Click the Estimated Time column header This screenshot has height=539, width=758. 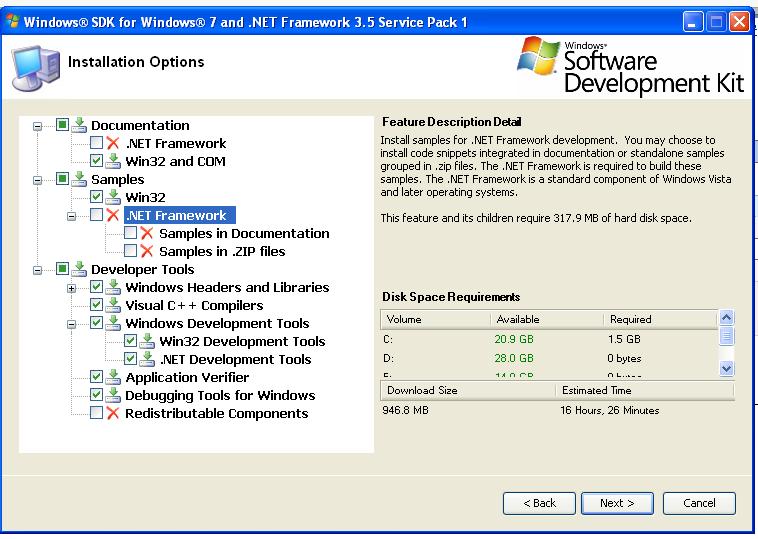[x=645, y=391]
